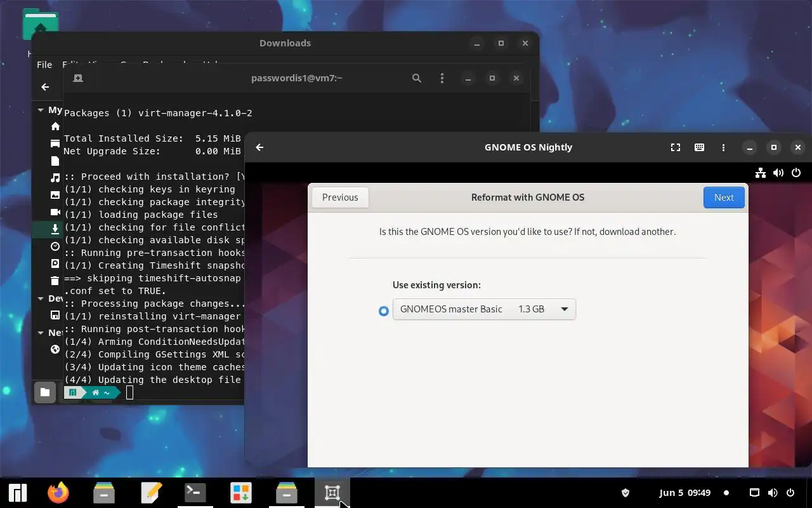Open the Home folder on the desktop

point(40,25)
